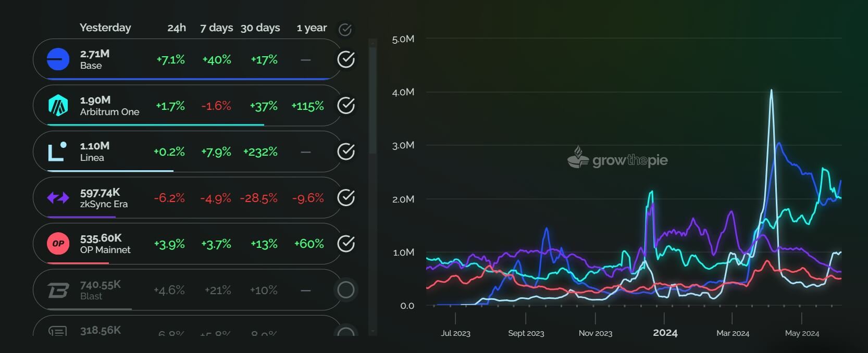Sort by the Yesterday column header
Viewport: 868px width, 353px height.
pos(105,28)
